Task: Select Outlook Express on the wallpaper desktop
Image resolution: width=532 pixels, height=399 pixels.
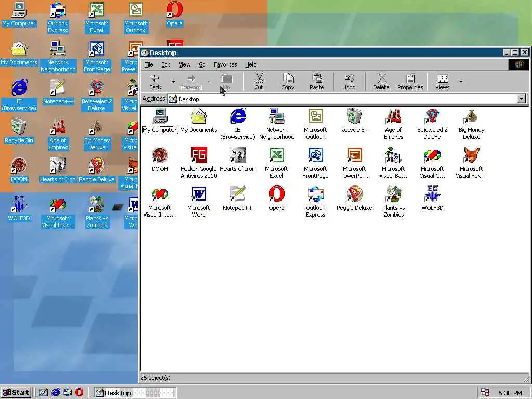Action: (58, 18)
